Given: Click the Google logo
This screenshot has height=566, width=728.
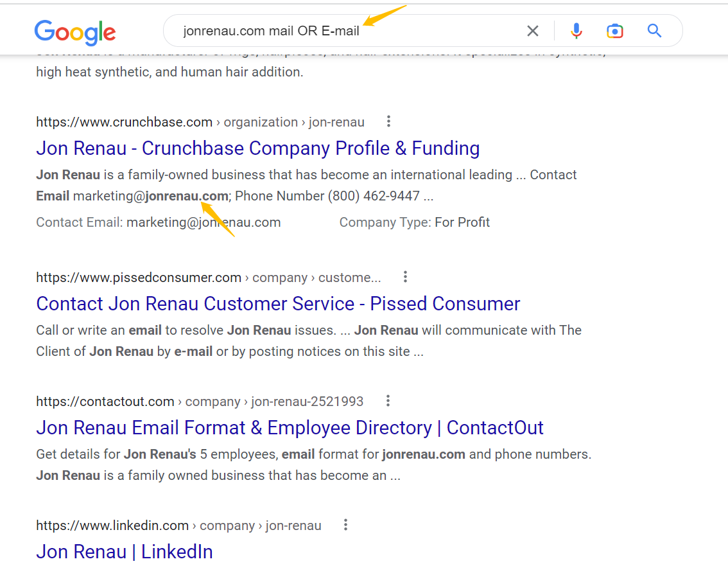Looking at the screenshot, I should [75, 32].
